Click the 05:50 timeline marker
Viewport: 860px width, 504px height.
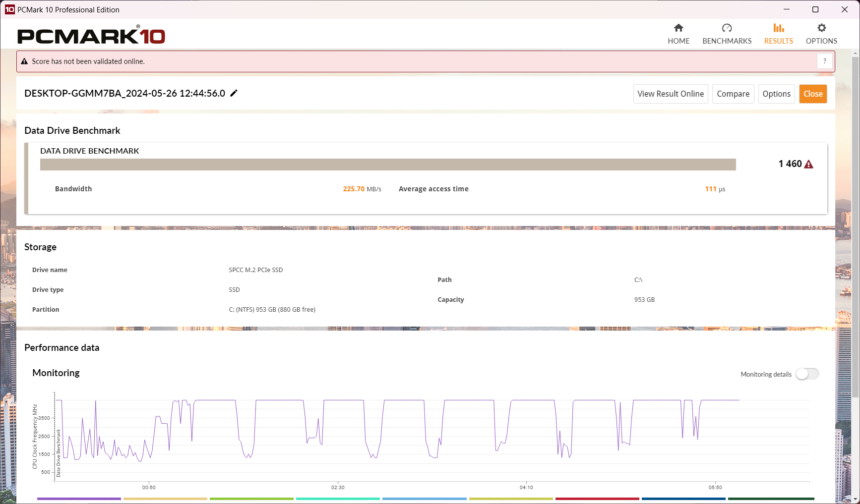coord(715,488)
